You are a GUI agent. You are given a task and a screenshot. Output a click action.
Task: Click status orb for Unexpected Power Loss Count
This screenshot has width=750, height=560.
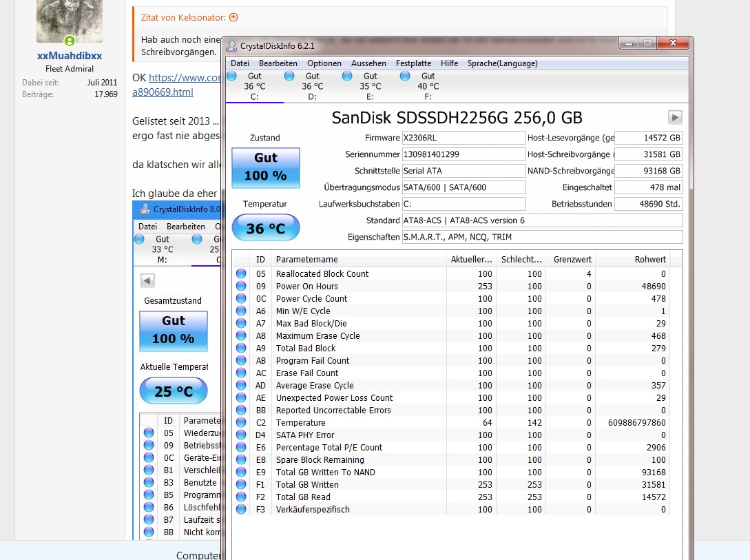241,398
